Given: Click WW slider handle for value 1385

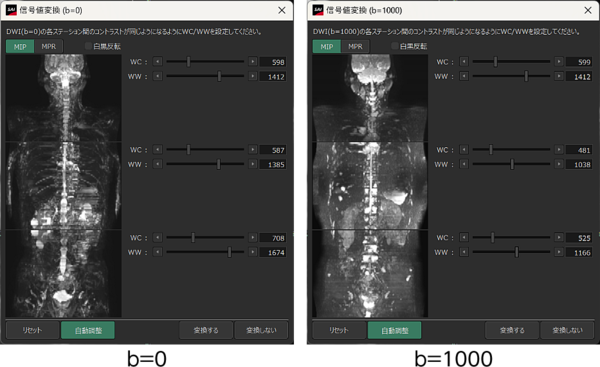Looking at the screenshot, I should pos(218,164).
